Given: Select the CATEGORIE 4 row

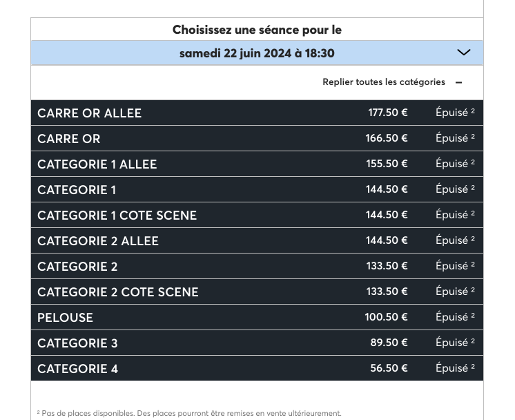Looking at the screenshot, I should click(x=257, y=368).
